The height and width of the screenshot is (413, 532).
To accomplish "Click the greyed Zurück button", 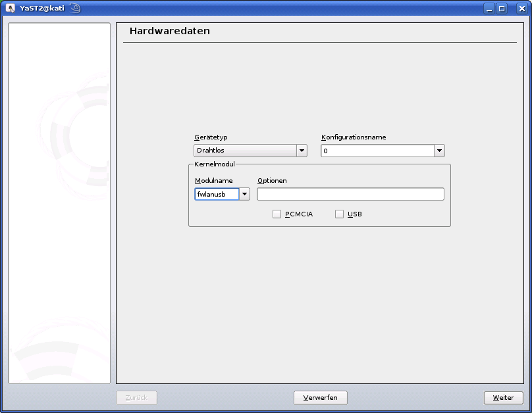I will tap(136, 398).
